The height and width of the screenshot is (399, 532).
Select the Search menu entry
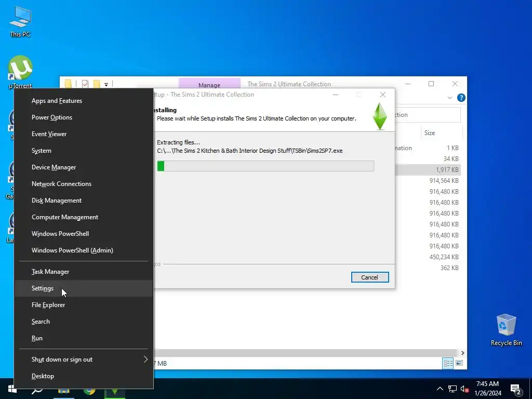click(x=84, y=322)
